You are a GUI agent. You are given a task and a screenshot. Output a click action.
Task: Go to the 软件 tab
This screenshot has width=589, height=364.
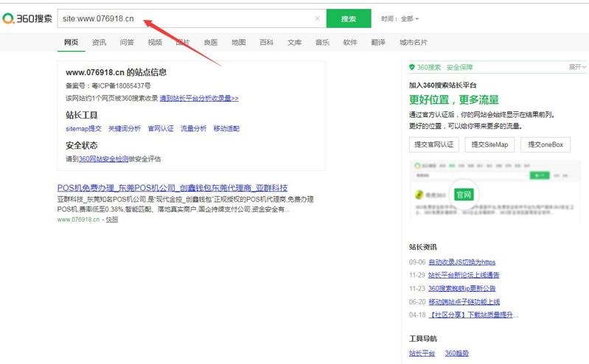tap(350, 42)
